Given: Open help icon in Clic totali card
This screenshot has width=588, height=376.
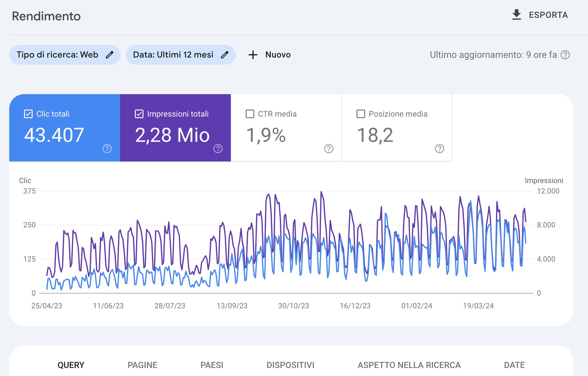Looking at the screenshot, I should tap(107, 149).
